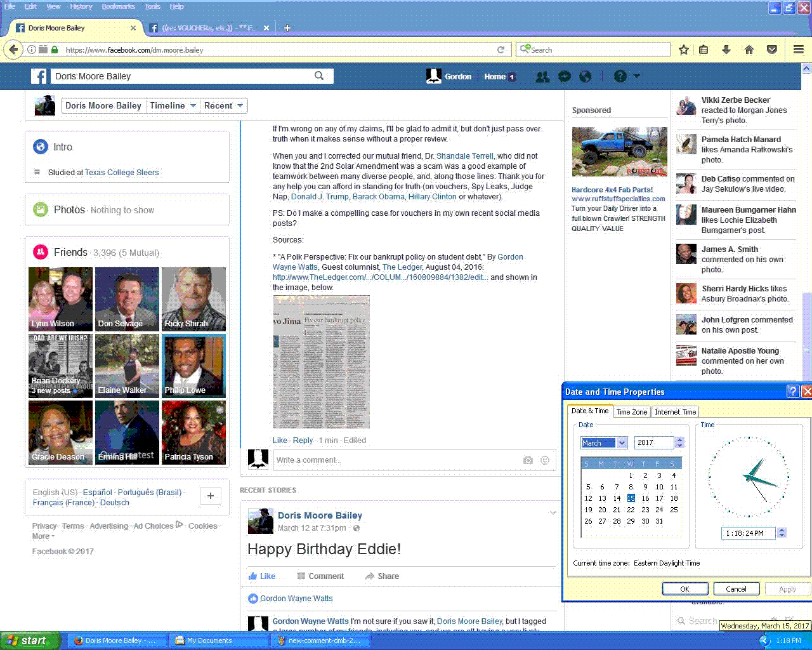Click the camera icon in comment box
Image resolution: width=812 pixels, height=650 pixels.
click(528, 460)
